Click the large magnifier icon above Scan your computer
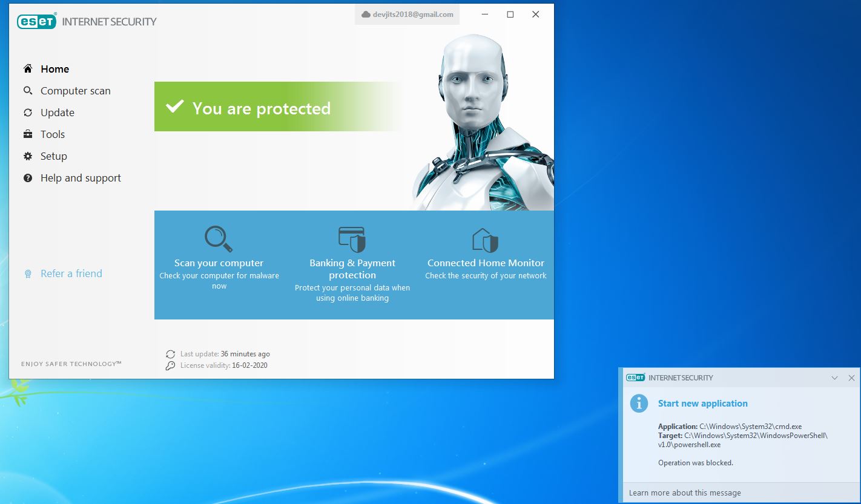 click(x=219, y=238)
